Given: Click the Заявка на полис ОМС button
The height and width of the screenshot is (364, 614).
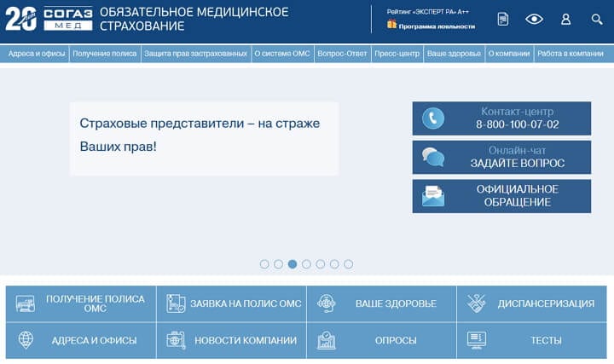Looking at the screenshot, I should 231,303.
